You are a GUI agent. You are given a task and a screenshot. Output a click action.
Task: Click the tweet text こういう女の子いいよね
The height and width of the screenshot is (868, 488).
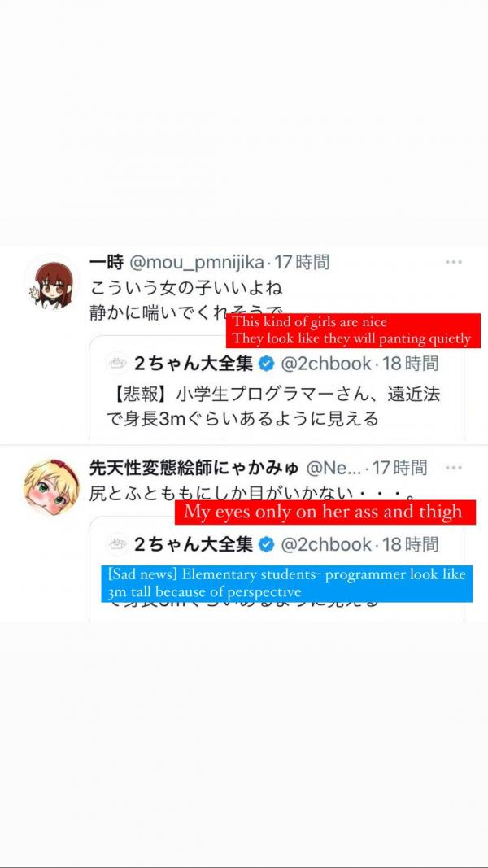186,289
